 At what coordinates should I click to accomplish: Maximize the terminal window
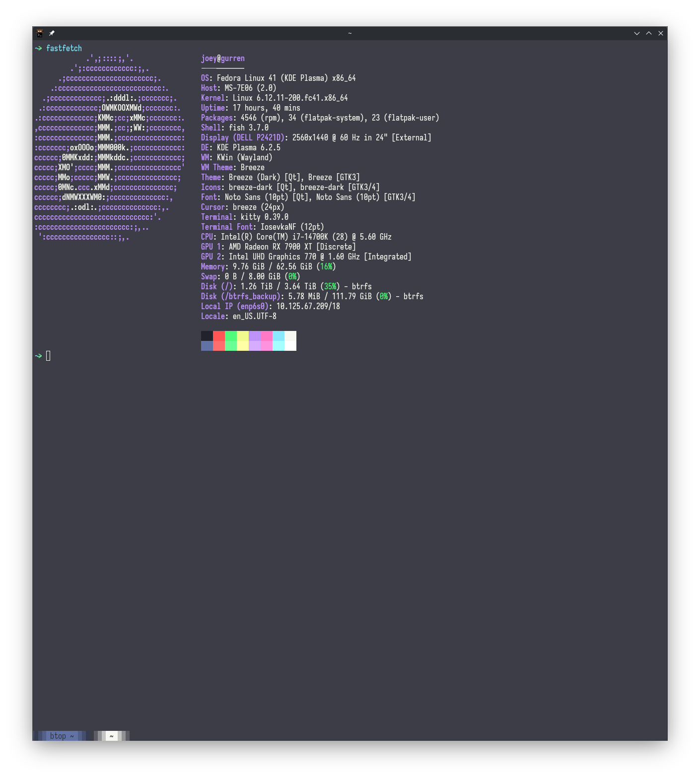649,33
